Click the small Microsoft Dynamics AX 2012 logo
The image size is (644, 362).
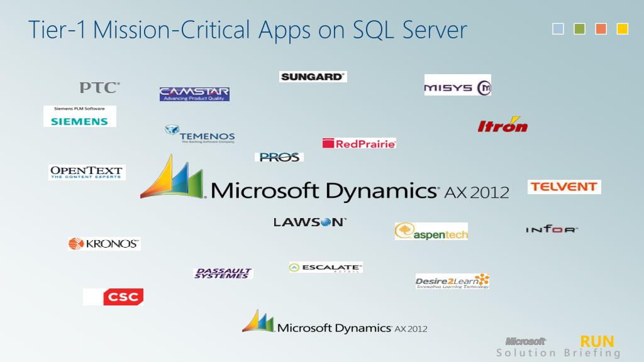335,322
